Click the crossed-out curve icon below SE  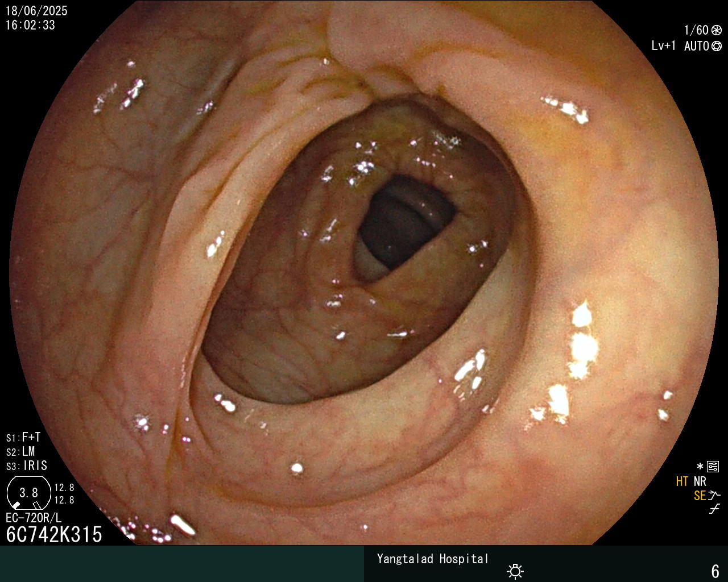pyautogui.click(x=714, y=509)
